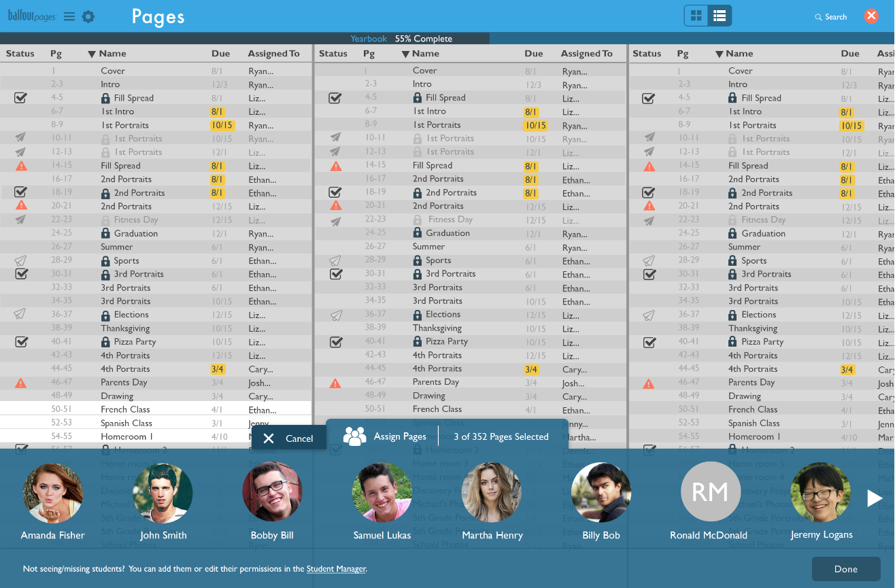Select Samuel Lukas's avatar
Image resolution: width=895 pixels, height=588 pixels.
point(382,492)
